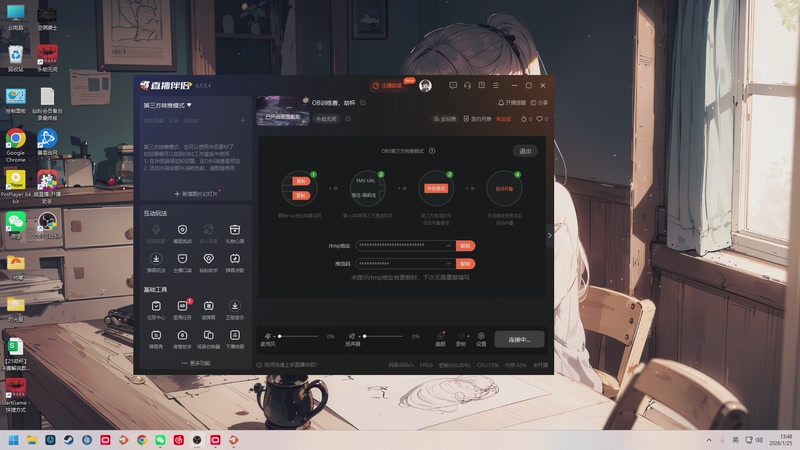Viewport: 800px width, 450px height.
Task: Open File Explorer from the taskbar
Action: (x=32, y=440)
